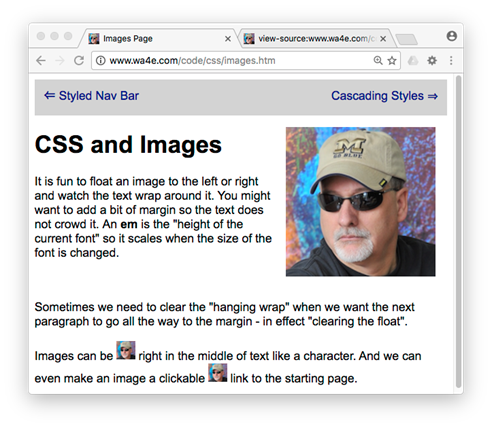
Task: Click the favicon of the view-source tab
Action: pyautogui.click(x=249, y=39)
